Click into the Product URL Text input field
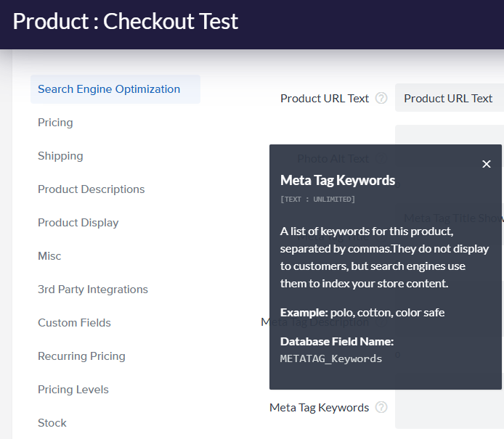 point(450,99)
